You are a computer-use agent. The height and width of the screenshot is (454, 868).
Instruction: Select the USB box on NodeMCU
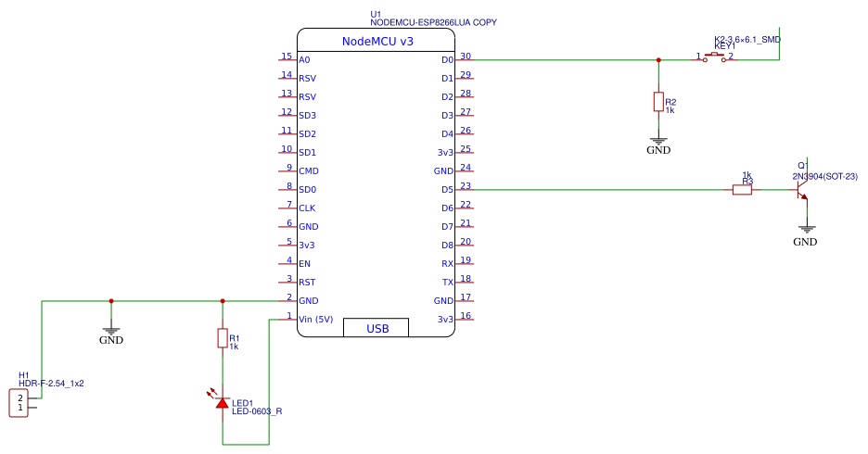[376, 327]
